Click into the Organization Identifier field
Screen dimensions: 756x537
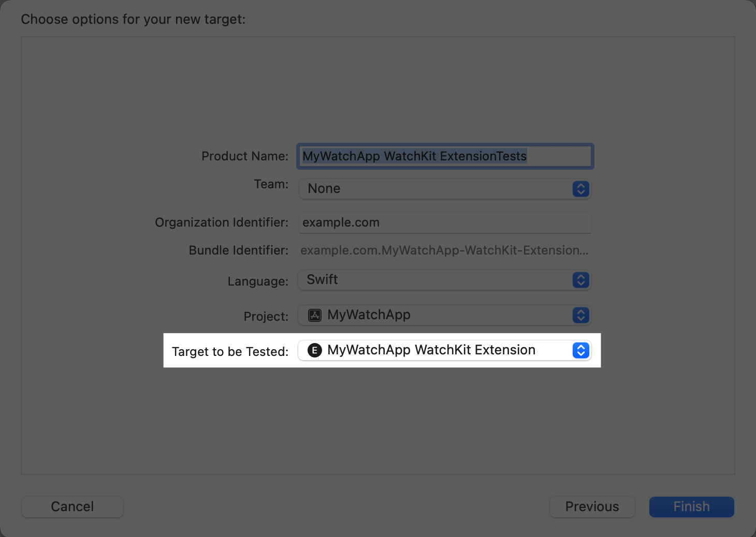(444, 222)
